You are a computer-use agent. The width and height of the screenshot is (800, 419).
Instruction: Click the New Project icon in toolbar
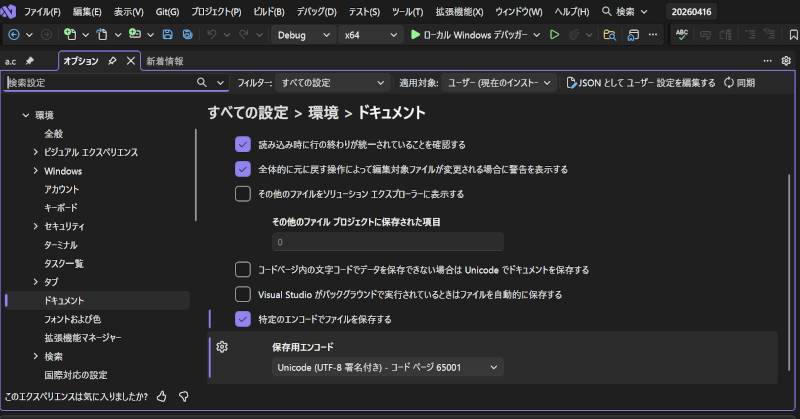[x=70, y=35]
